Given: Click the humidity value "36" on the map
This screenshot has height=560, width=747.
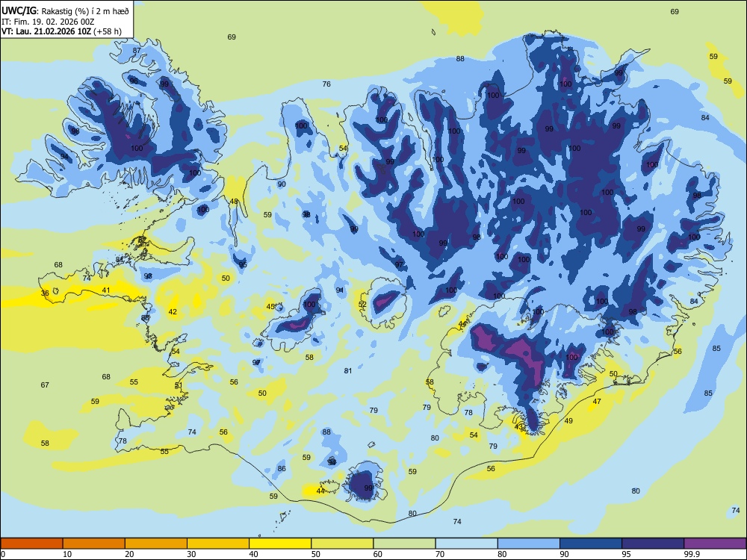Looking at the screenshot, I should point(45,293).
